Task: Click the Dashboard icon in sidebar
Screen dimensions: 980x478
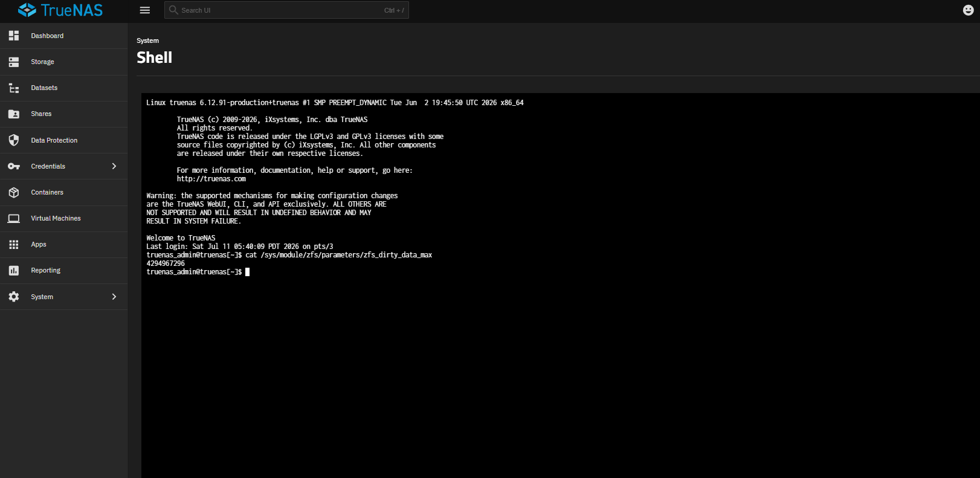Action: pyautogui.click(x=14, y=36)
